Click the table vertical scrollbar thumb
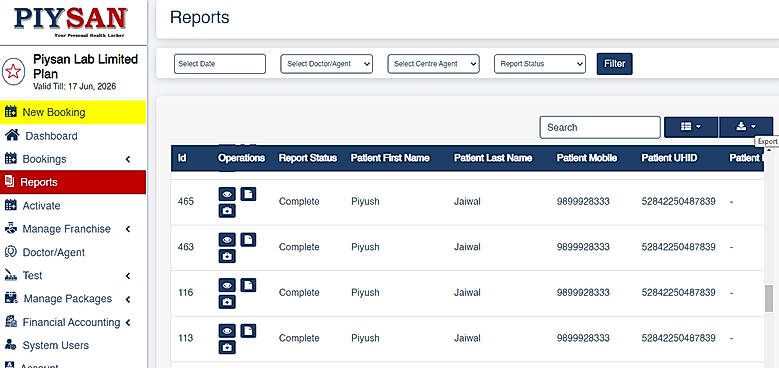Screen dimensions: 779x368 [x=769, y=298]
